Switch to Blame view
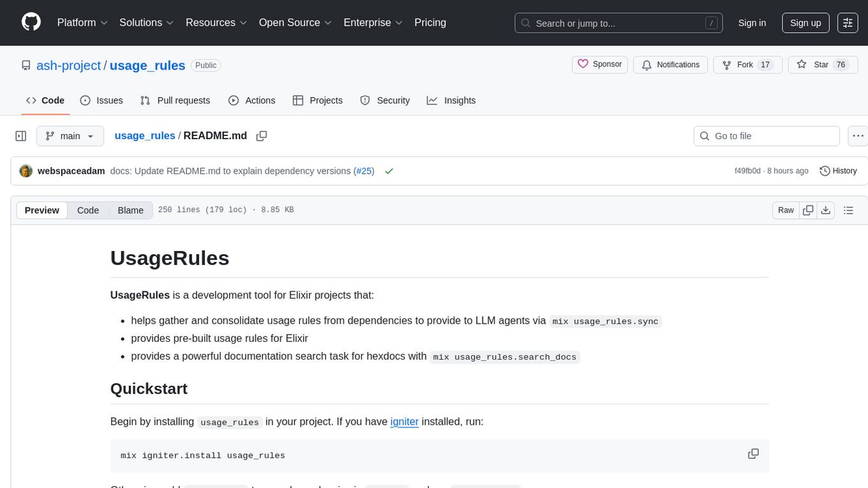This screenshot has width=868, height=488. click(131, 210)
